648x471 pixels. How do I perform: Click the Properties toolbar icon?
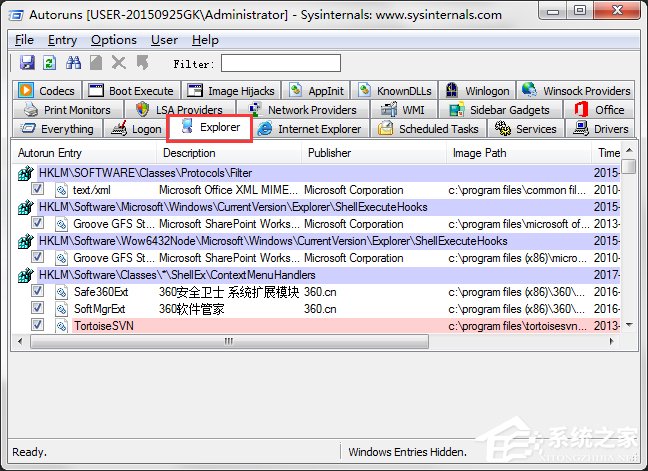(x=97, y=63)
